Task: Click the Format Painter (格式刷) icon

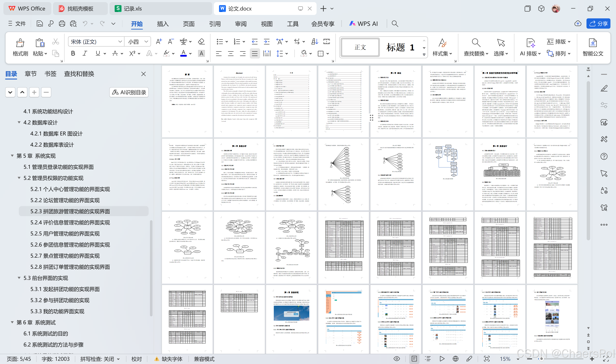Action: click(x=20, y=43)
